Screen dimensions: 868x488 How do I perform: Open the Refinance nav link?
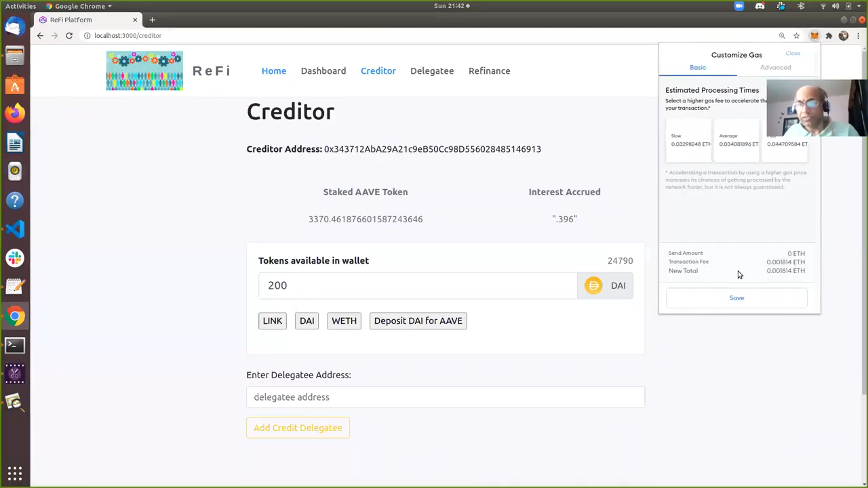point(490,70)
